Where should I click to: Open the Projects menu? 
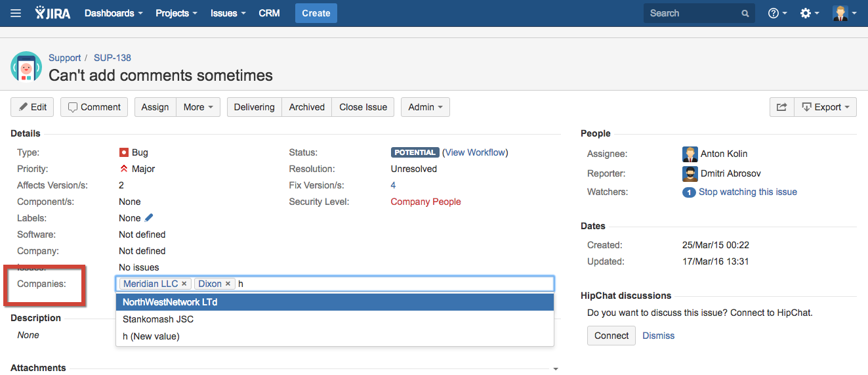pos(176,13)
